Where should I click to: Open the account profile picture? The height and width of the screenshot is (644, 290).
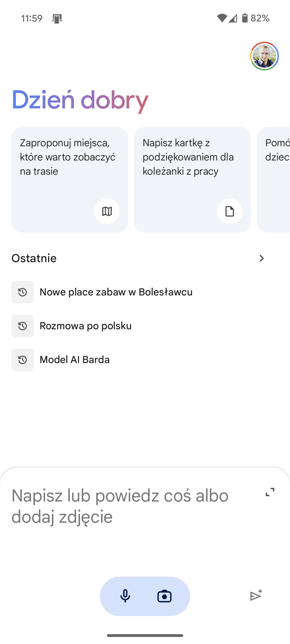(x=264, y=56)
